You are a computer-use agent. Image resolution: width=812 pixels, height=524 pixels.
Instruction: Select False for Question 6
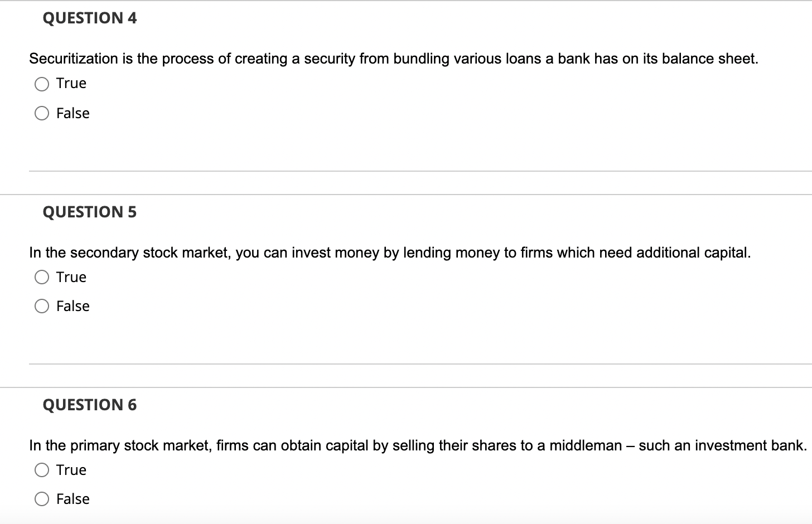pyautogui.click(x=41, y=499)
